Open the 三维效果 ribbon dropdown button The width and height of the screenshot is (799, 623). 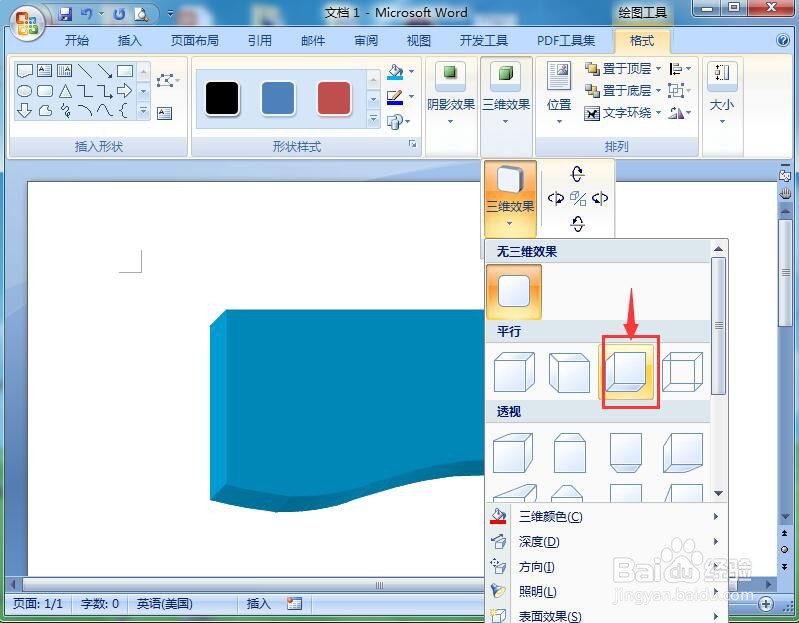[506, 94]
